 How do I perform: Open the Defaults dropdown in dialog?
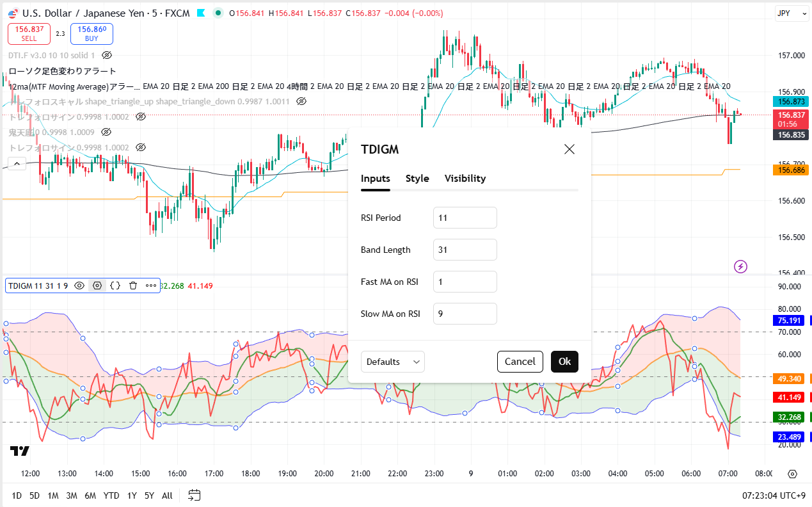coord(392,362)
